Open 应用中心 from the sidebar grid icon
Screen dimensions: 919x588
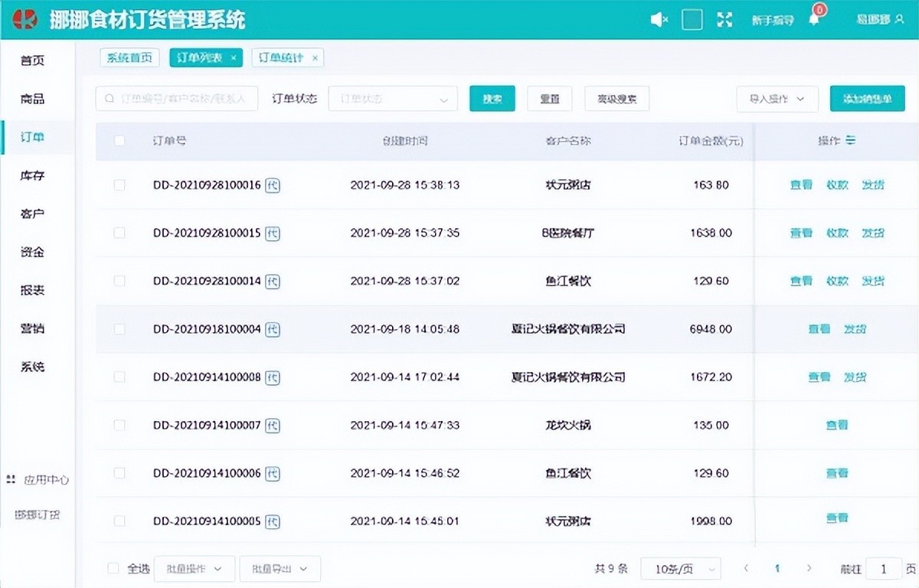11,479
